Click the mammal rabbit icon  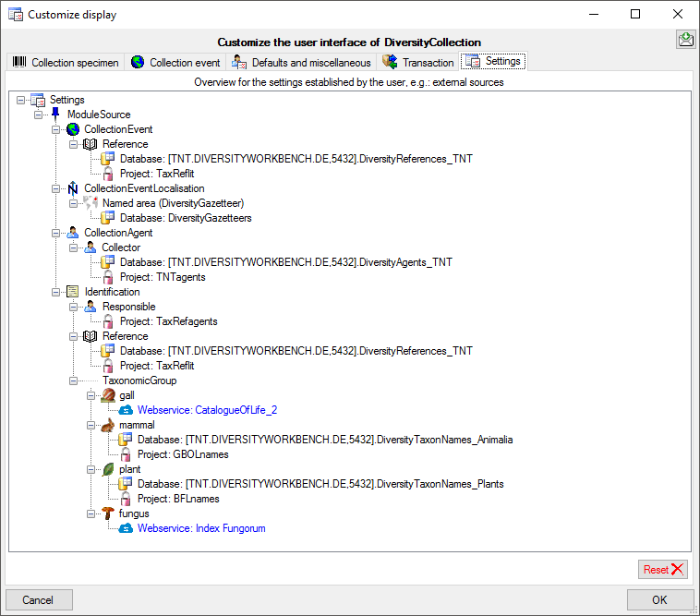point(108,425)
